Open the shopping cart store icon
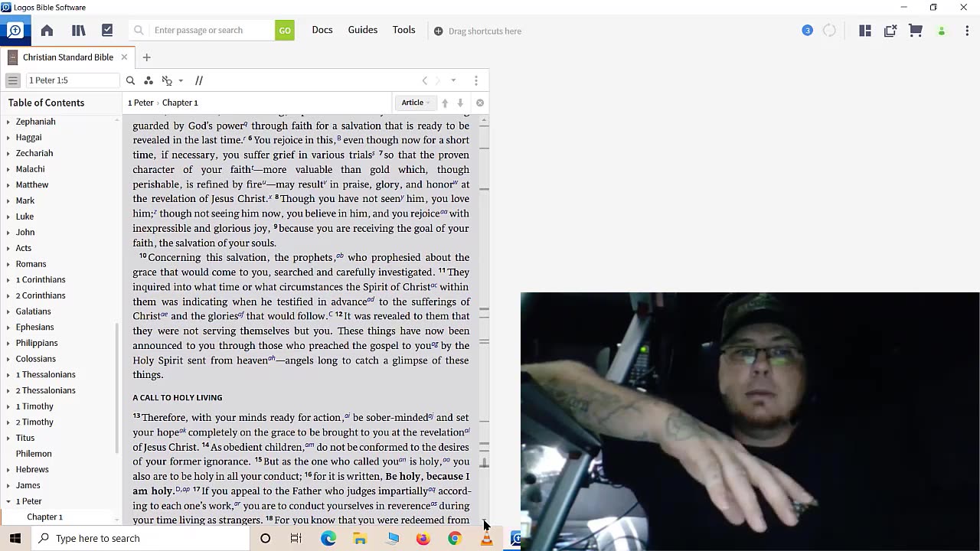The width and height of the screenshot is (980, 551). [x=915, y=31]
